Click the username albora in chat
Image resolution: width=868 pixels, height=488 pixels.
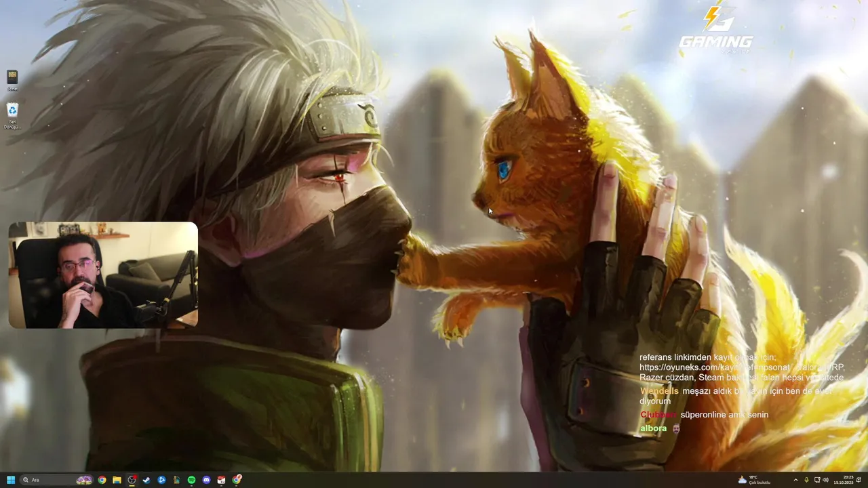tap(654, 428)
